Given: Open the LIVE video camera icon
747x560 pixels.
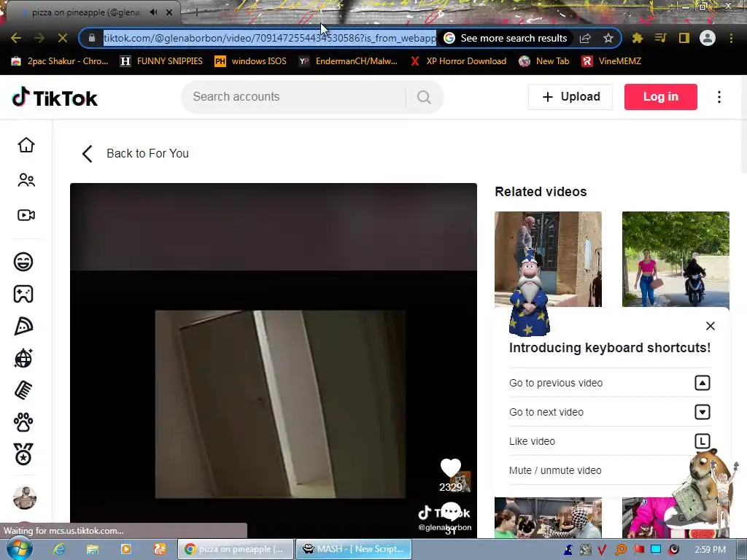Looking at the screenshot, I should (26, 215).
